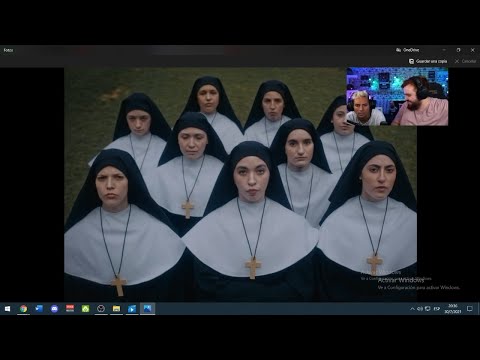Open the taskbar clock and date
This screenshot has width=480, height=360.
tap(453, 309)
